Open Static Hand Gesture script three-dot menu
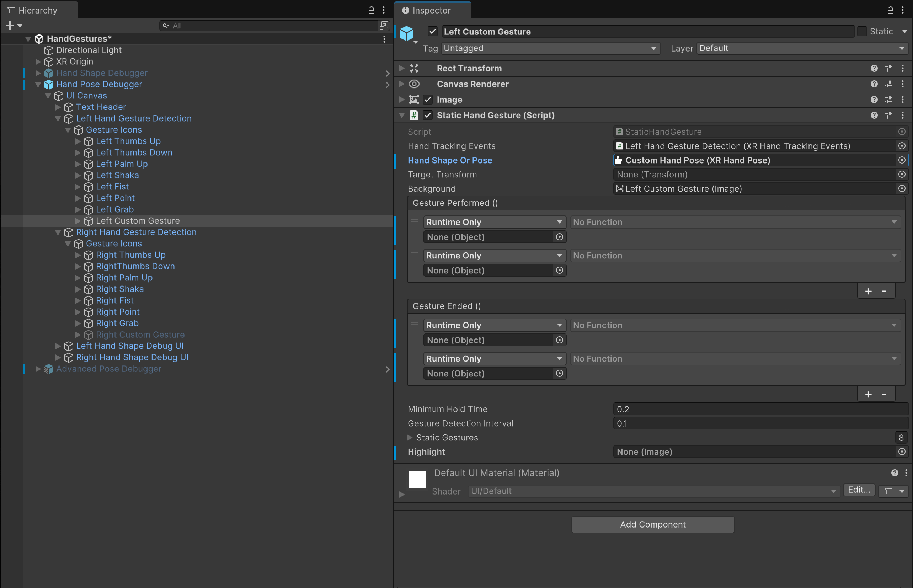The image size is (913, 588). [903, 115]
